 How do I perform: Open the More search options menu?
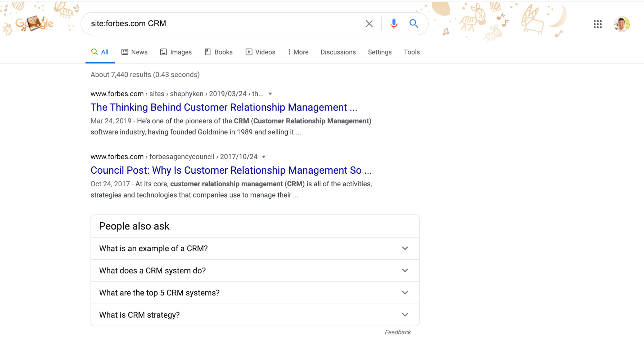(x=298, y=52)
